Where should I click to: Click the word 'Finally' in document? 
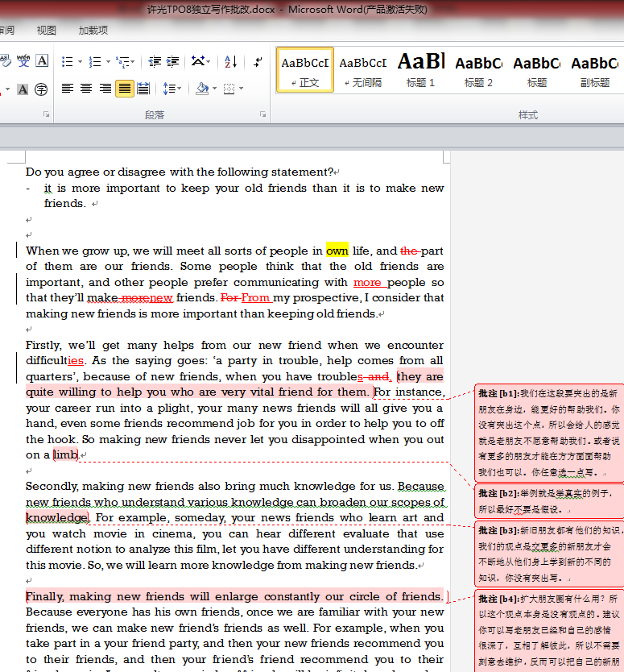(x=44, y=596)
